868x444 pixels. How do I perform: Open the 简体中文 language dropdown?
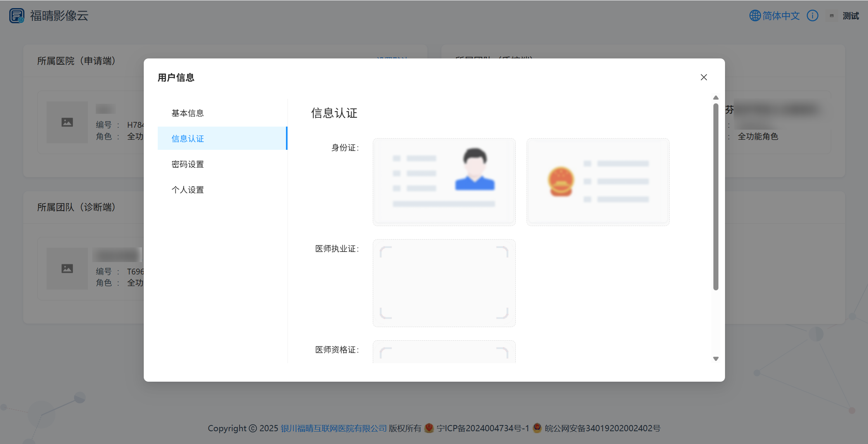pyautogui.click(x=780, y=15)
